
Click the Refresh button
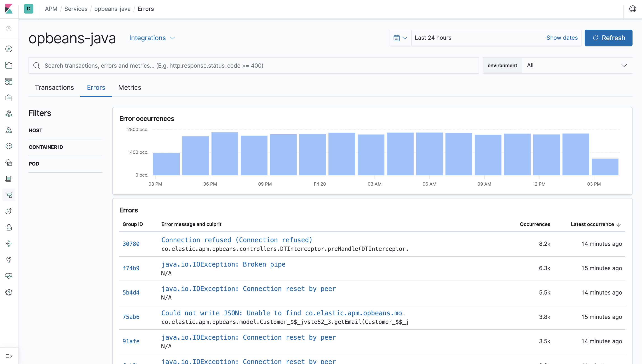pyautogui.click(x=608, y=38)
